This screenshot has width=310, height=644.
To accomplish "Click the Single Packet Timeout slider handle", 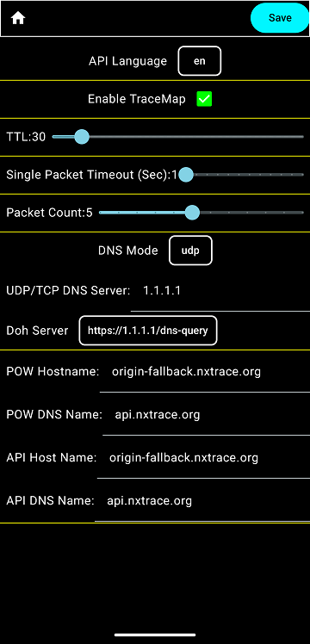I will [186, 175].
